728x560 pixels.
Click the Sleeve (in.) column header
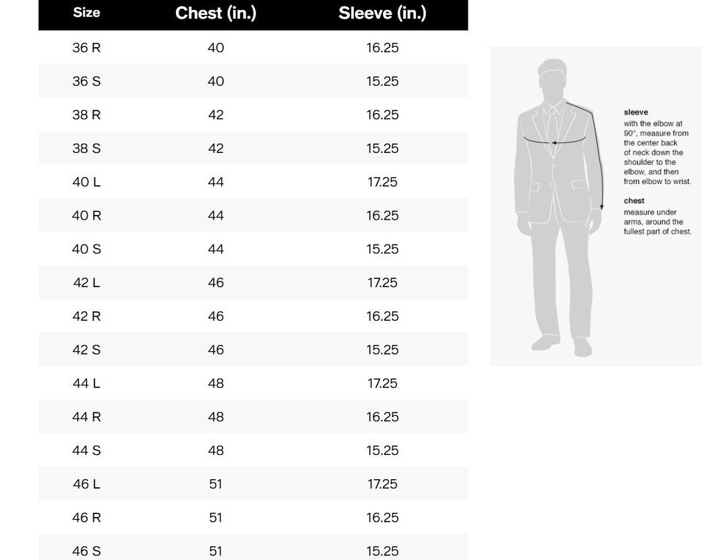382,13
